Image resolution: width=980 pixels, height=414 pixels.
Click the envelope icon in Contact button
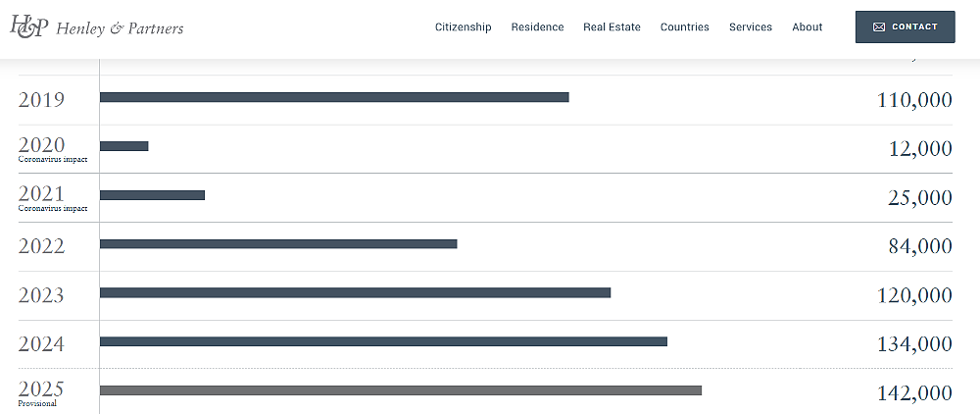[879, 26]
